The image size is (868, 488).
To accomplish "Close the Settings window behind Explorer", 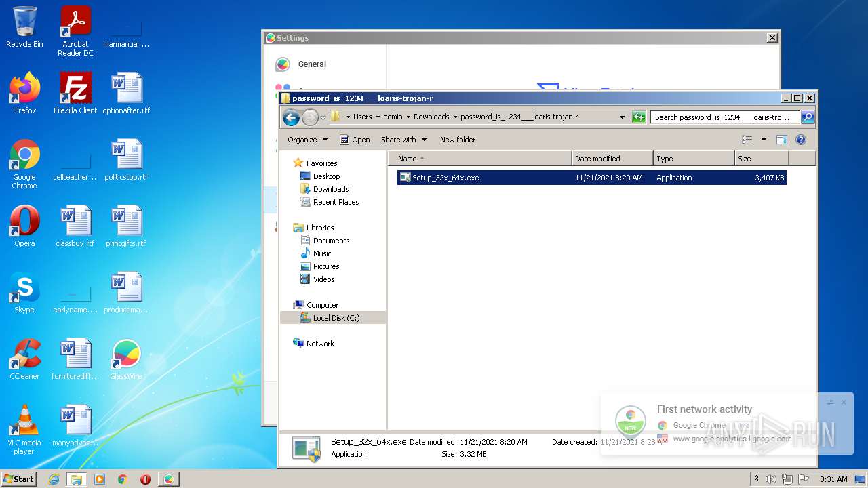I will (x=772, y=38).
